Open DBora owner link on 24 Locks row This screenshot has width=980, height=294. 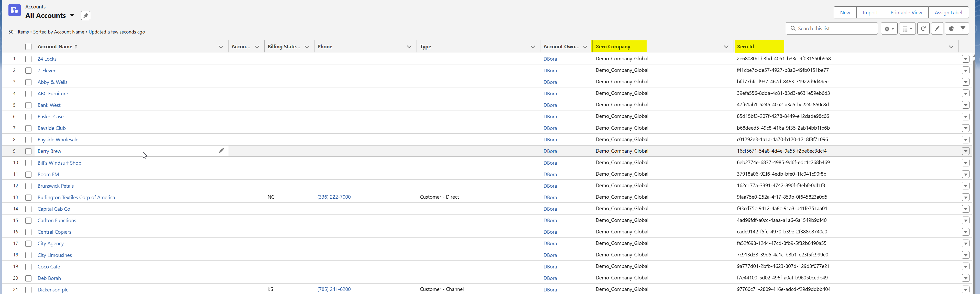[550, 59]
